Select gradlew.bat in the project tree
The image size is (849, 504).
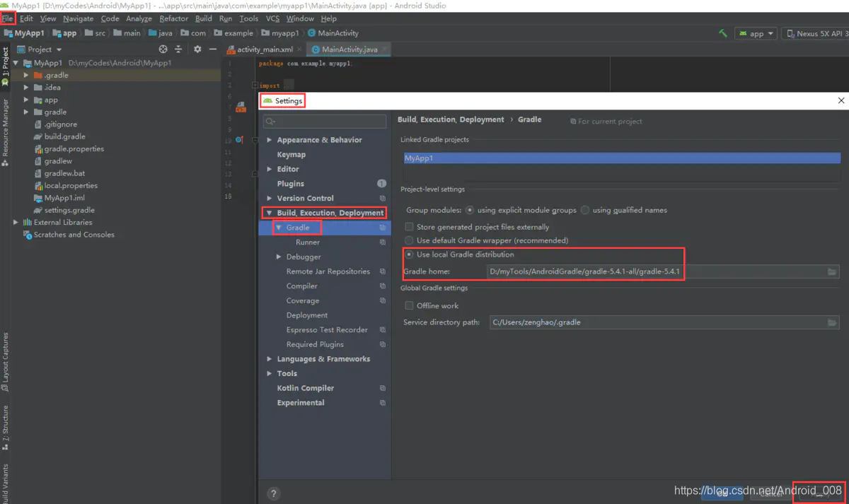64,173
